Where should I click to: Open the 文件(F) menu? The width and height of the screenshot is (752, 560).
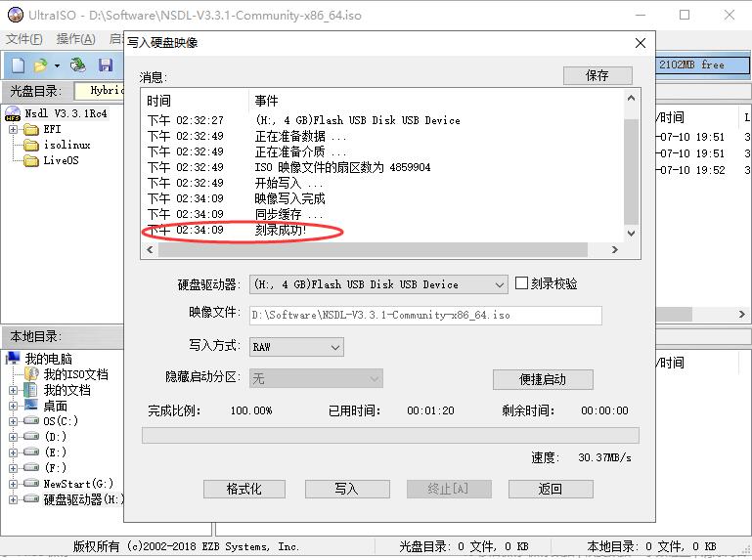24,39
